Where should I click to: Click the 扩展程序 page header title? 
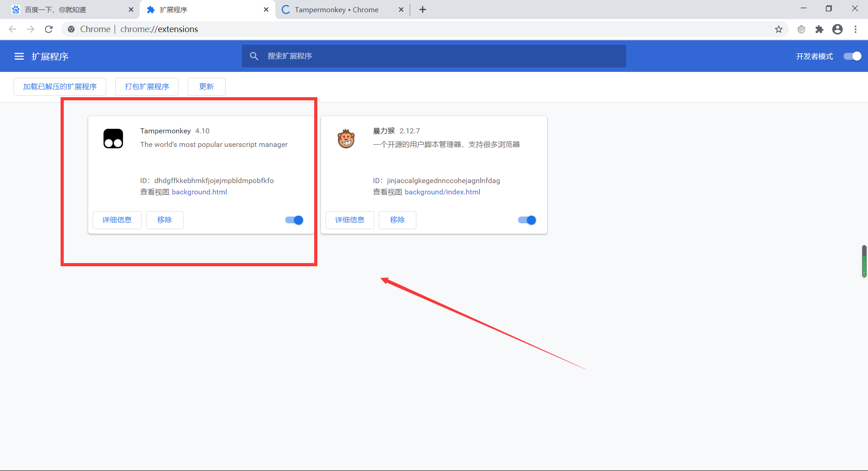pos(50,57)
